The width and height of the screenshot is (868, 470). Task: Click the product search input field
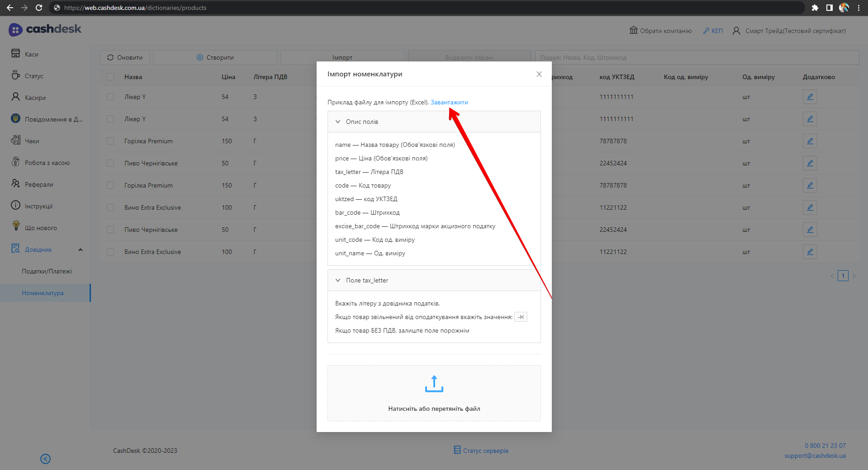pos(697,57)
